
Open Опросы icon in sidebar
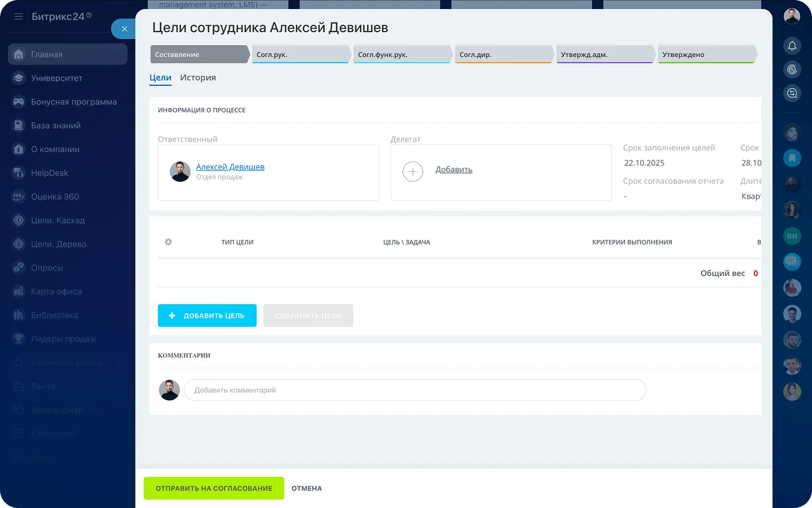point(19,268)
